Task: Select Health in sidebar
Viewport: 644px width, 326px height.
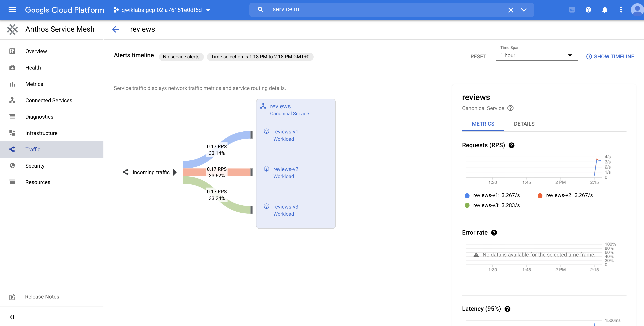Action: [52, 68]
